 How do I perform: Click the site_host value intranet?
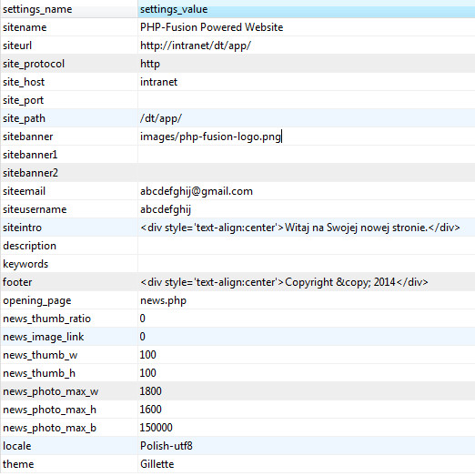[158, 82]
